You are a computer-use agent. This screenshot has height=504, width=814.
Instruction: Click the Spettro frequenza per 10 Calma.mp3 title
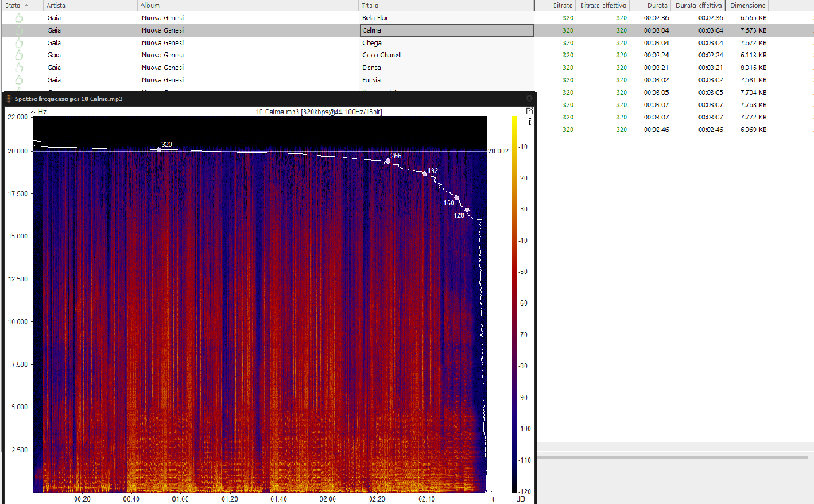68,99
